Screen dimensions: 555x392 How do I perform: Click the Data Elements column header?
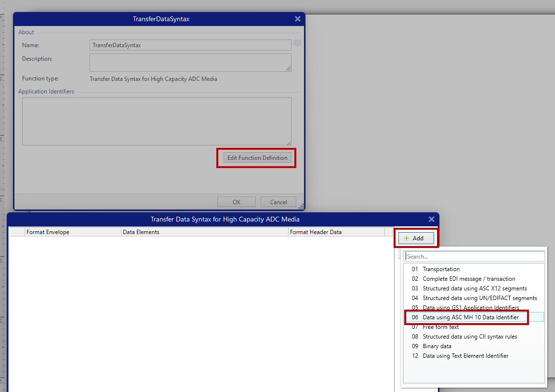click(x=204, y=232)
